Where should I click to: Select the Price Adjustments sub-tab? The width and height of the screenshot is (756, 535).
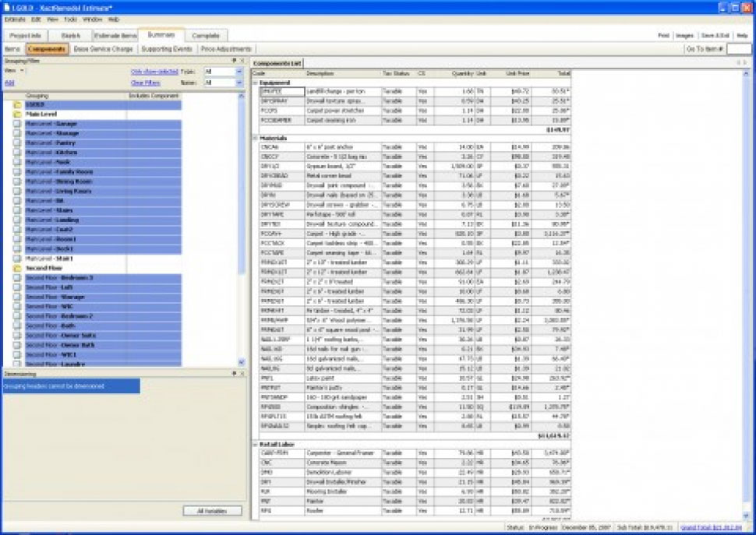[226, 49]
